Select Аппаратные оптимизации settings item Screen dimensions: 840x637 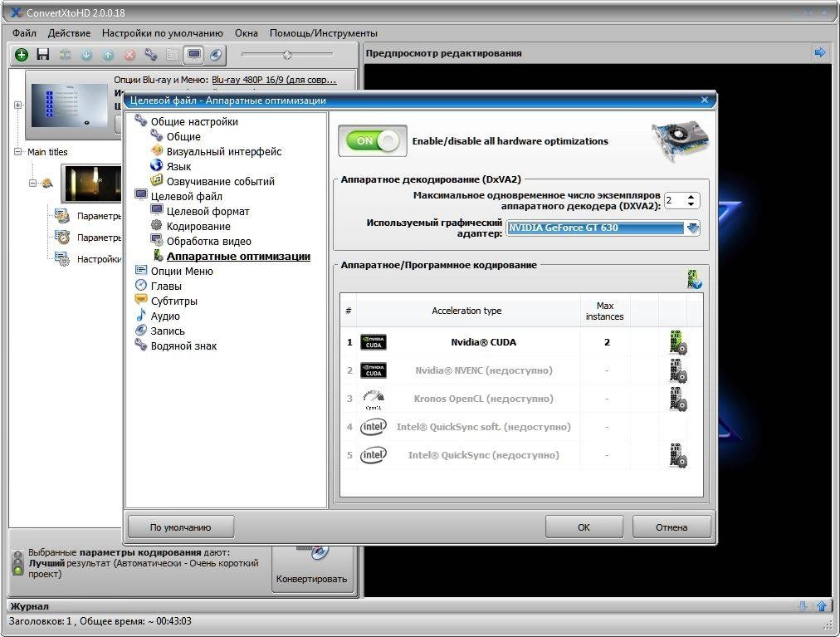click(238, 257)
